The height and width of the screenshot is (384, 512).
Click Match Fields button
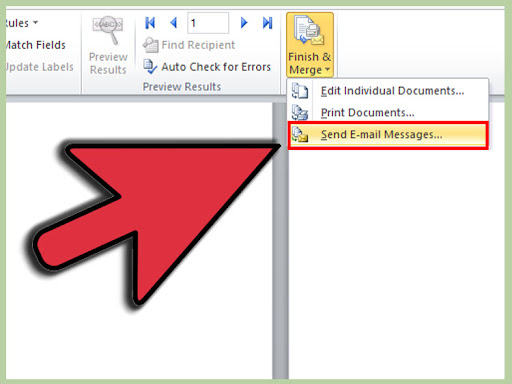36,45
